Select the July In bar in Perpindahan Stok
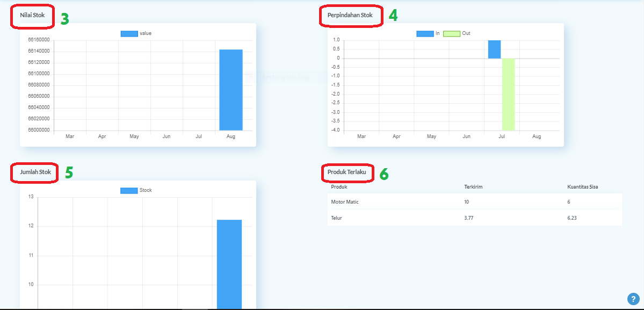This screenshot has width=644, height=310. point(493,48)
